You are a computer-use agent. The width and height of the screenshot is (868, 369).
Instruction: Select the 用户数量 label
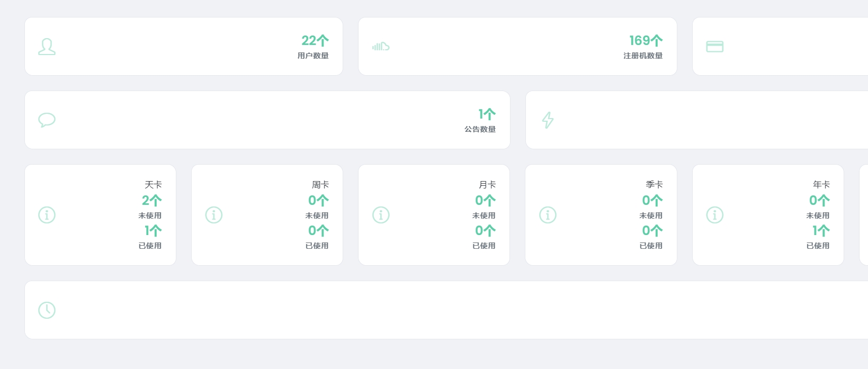coord(313,56)
